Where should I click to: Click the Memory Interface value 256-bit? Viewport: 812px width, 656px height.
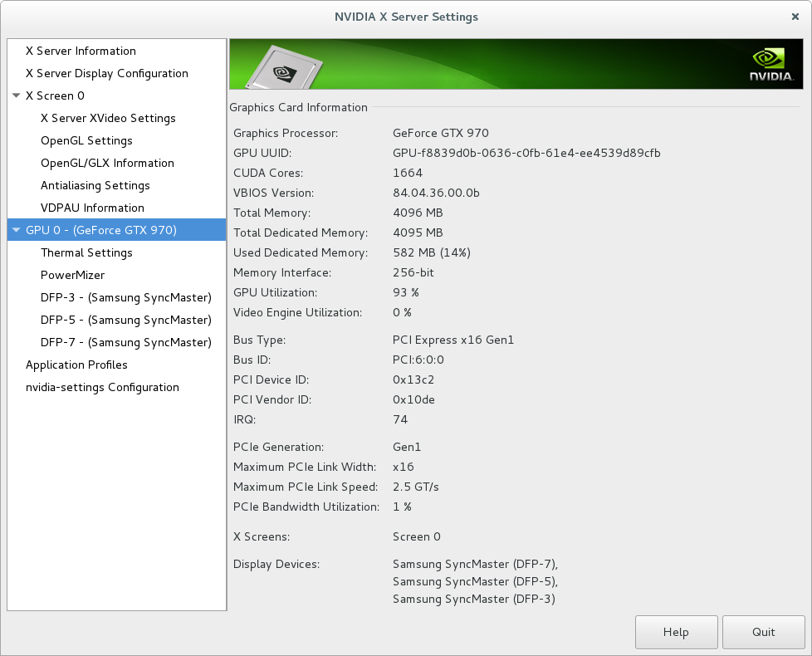click(x=413, y=273)
